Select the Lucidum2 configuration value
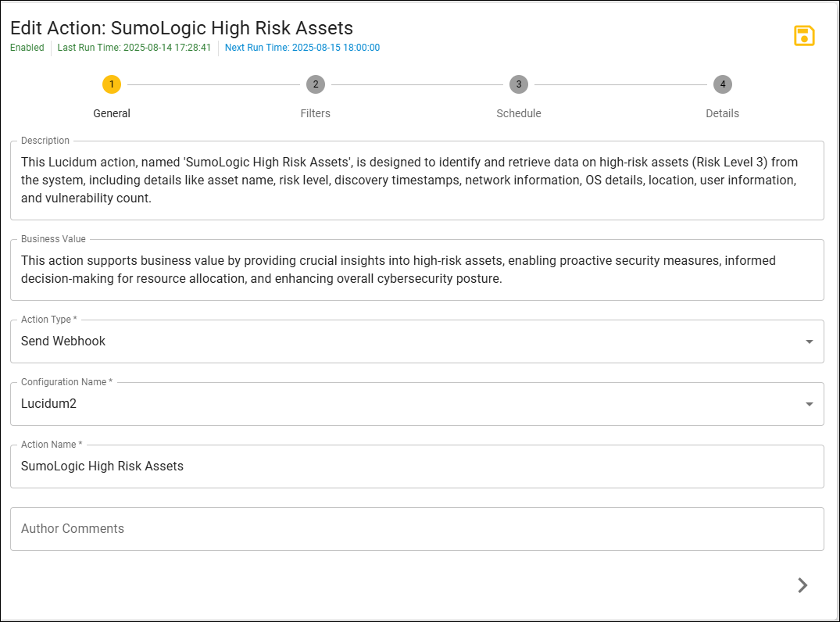The image size is (840, 622). (x=48, y=404)
